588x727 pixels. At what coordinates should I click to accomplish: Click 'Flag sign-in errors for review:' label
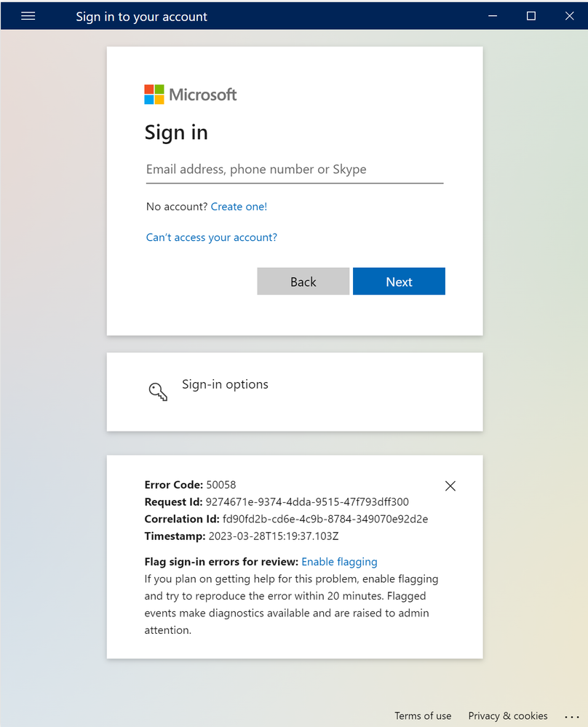(x=221, y=562)
